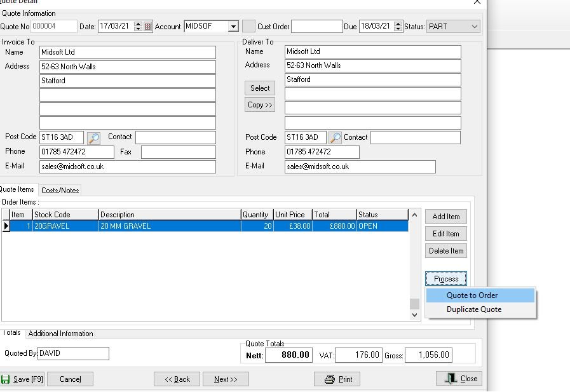Image resolution: width=570 pixels, height=392 pixels.
Task: Click the Invoice To Contact field
Action: click(175, 138)
